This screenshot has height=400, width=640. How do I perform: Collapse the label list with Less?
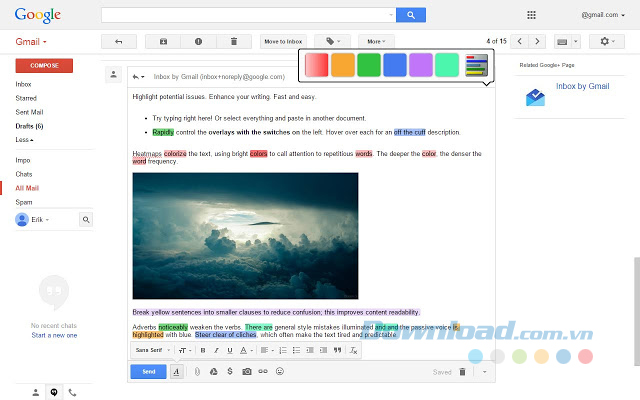24,140
